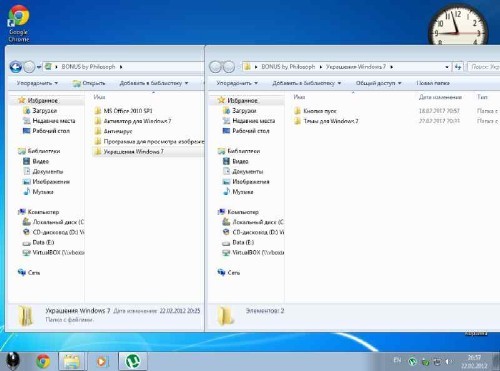Click Windows Explorer taskbar button

[x=72, y=361]
